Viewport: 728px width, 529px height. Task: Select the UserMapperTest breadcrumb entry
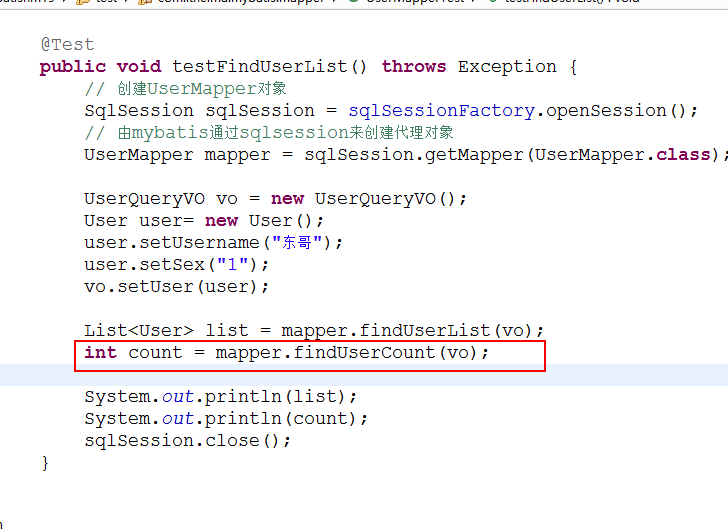[415, 1]
